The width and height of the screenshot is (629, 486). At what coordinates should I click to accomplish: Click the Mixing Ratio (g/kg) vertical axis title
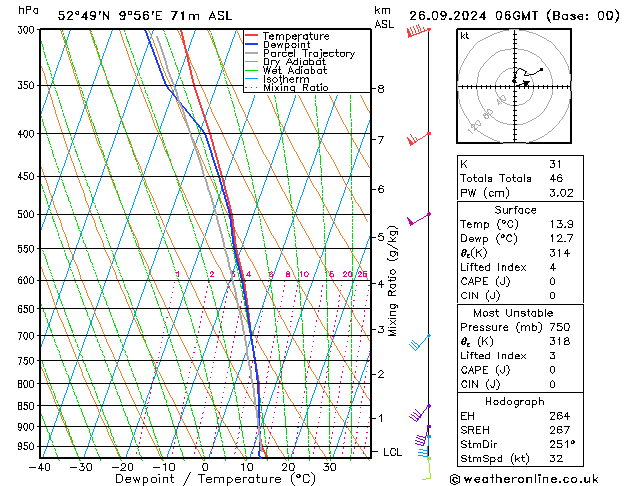point(392,281)
